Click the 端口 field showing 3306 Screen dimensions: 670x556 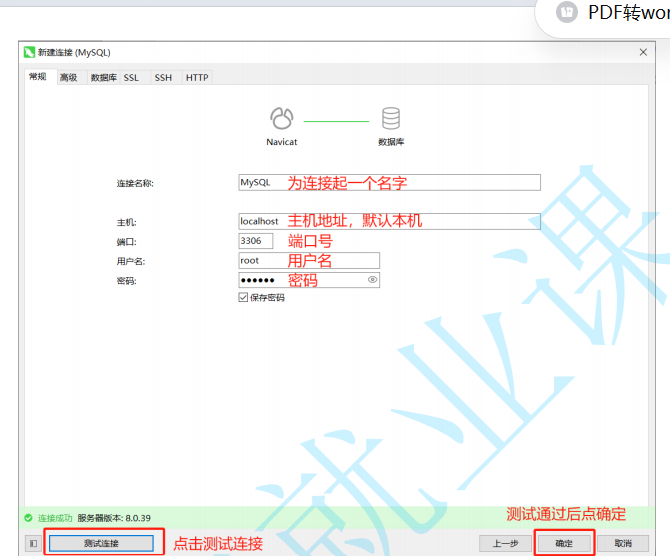click(256, 241)
